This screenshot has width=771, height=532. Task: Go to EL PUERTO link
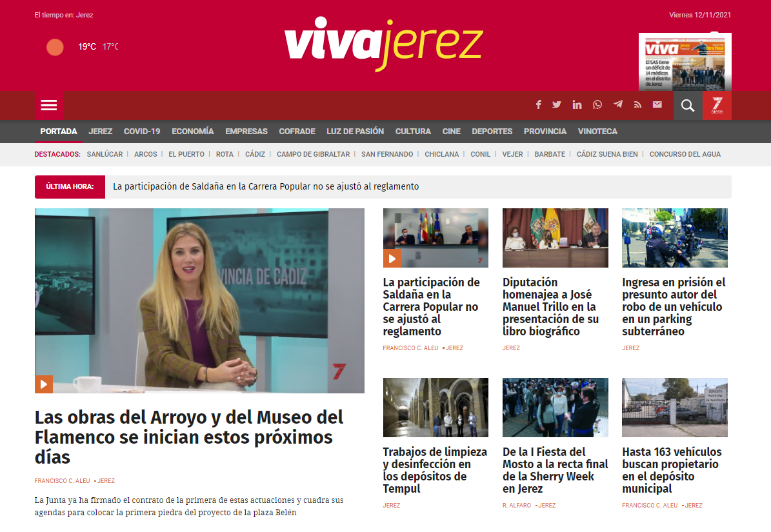pos(186,154)
